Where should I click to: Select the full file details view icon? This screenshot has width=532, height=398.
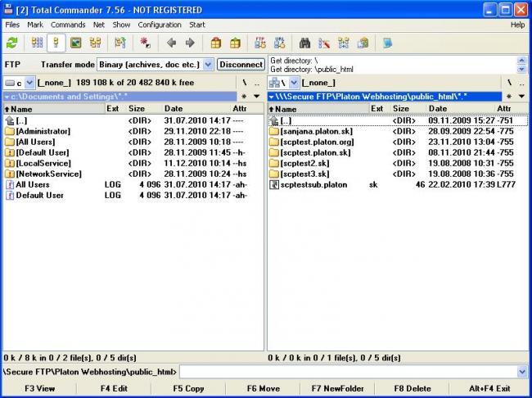point(56,43)
